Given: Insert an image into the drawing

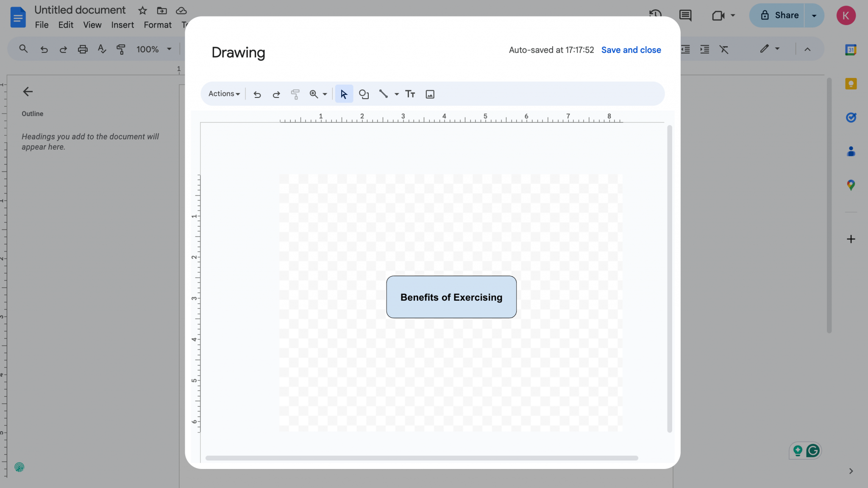Looking at the screenshot, I should coord(430,94).
